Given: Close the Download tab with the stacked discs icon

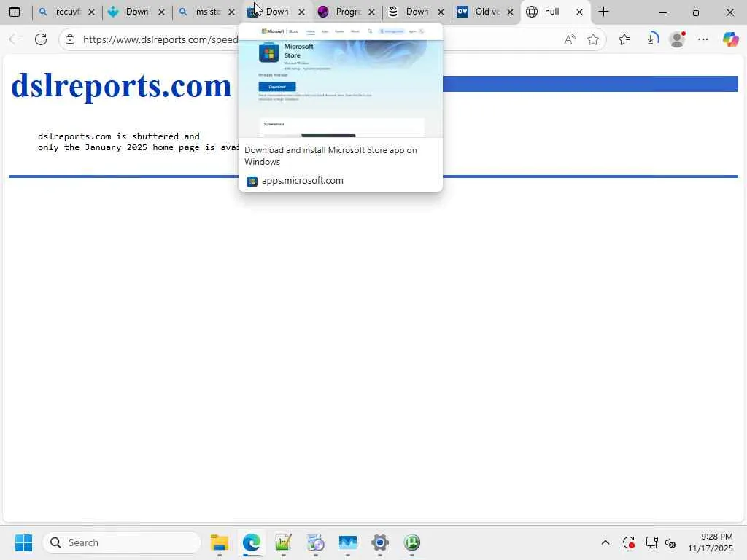Looking at the screenshot, I should 441,12.
